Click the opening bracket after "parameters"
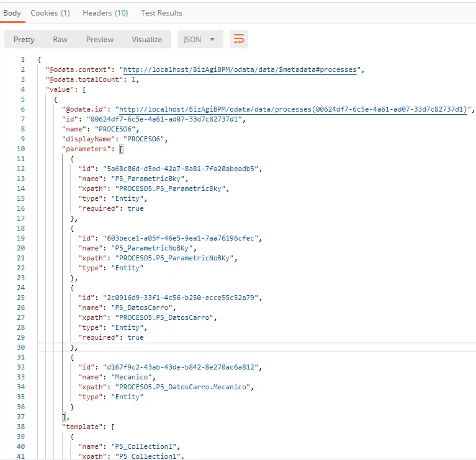The height and width of the screenshot is (460, 476). click(x=121, y=149)
